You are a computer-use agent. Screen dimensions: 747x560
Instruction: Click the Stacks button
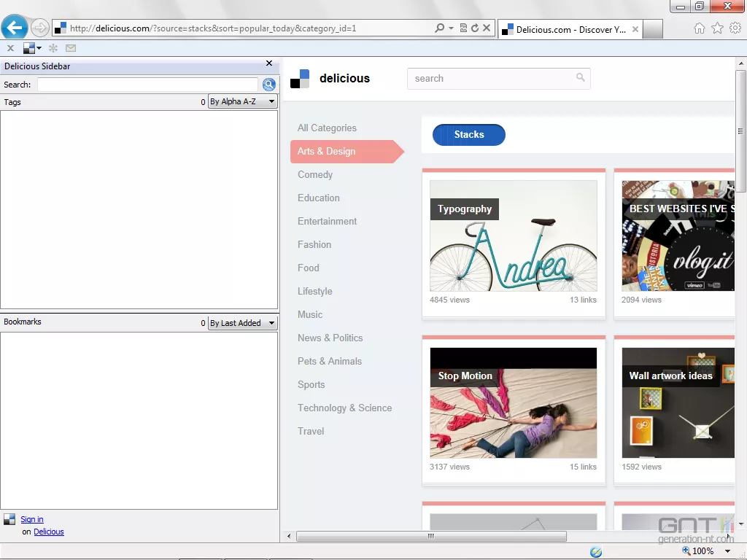[468, 134]
